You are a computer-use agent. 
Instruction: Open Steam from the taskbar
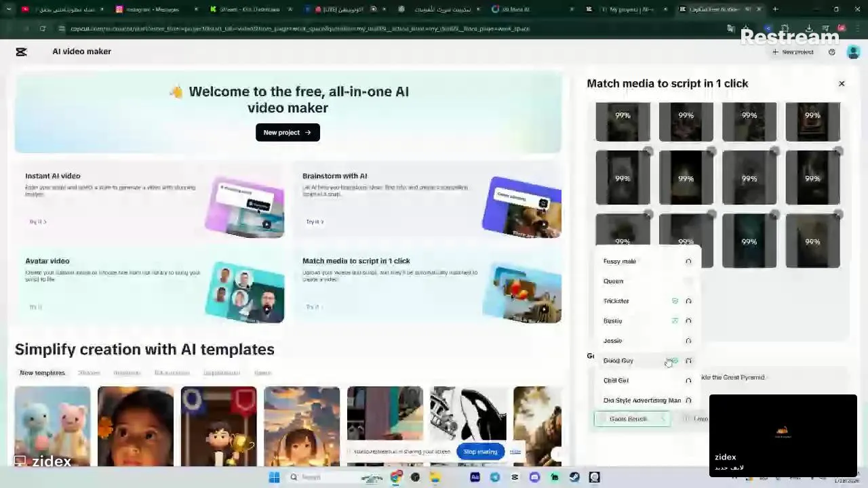574,477
